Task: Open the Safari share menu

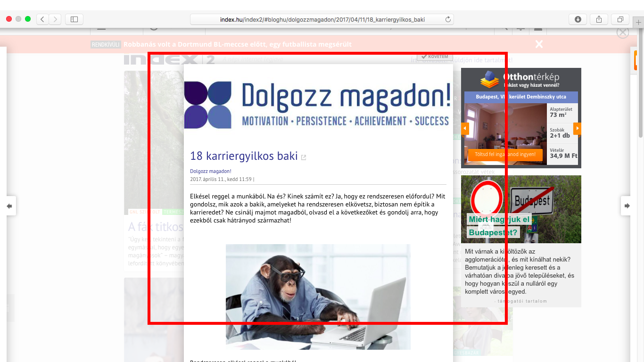Action: point(599,19)
